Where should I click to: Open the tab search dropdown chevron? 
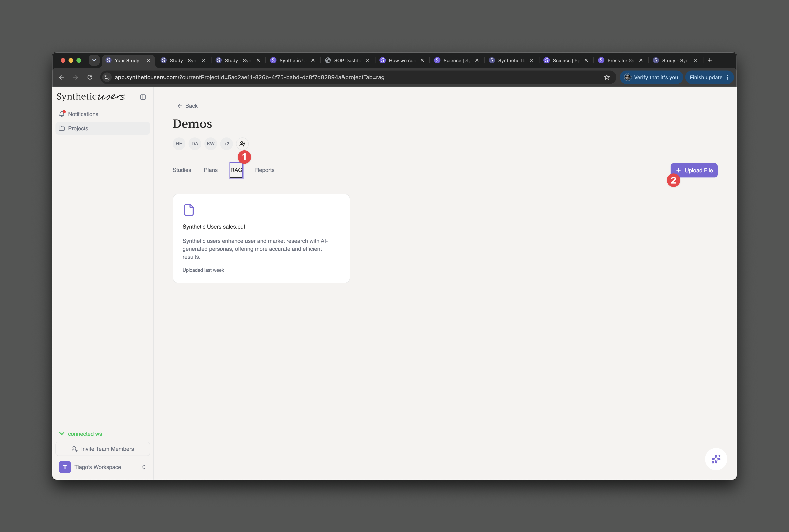94,60
